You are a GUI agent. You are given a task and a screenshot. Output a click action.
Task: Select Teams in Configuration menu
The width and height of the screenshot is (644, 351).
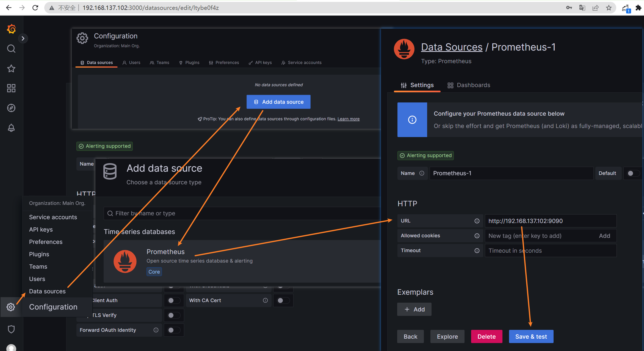click(x=38, y=267)
